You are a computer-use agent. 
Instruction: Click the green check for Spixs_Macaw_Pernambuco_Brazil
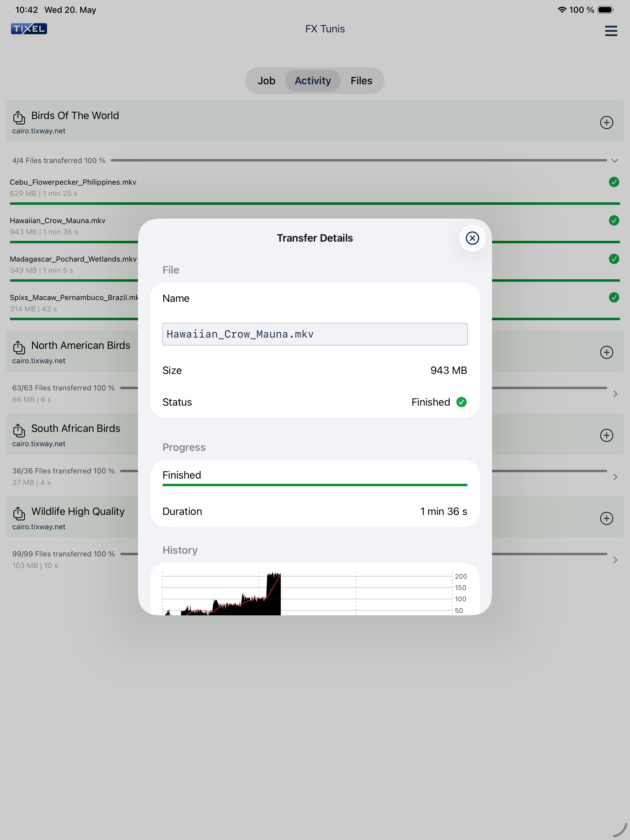(x=614, y=297)
